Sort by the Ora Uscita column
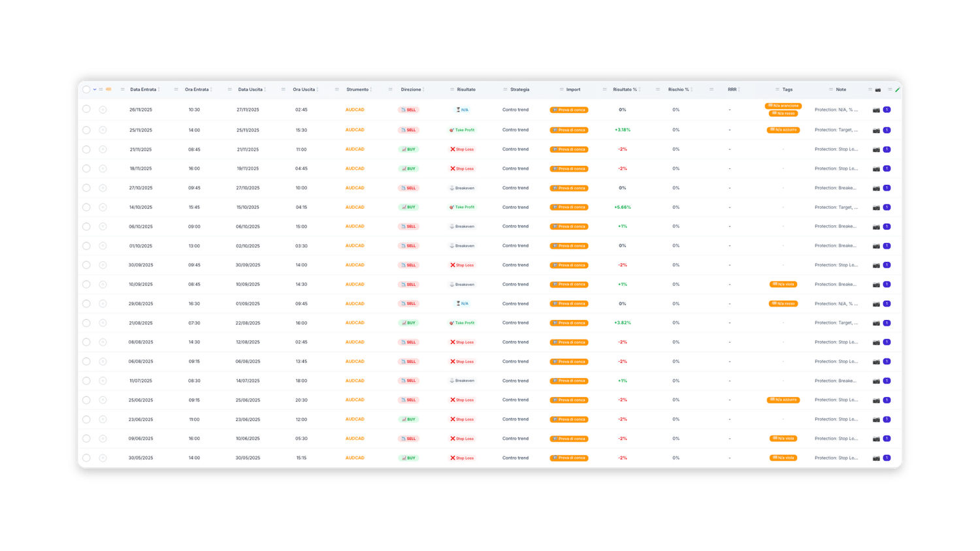This screenshot has width=980, height=551. pos(306,89)
